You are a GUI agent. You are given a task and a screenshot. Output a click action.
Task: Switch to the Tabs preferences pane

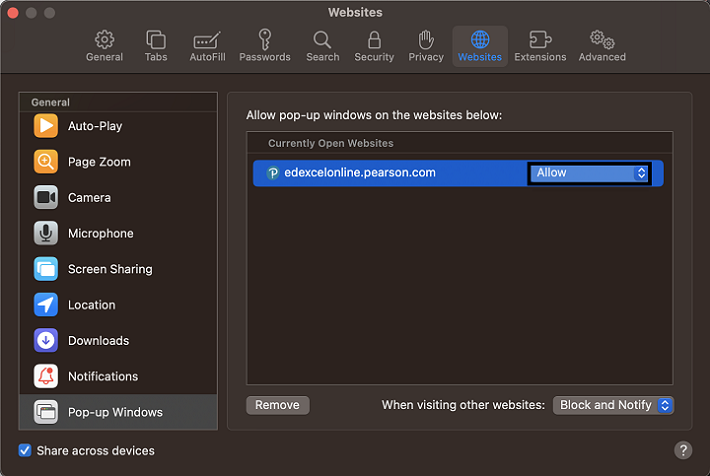tap(156, 46)
